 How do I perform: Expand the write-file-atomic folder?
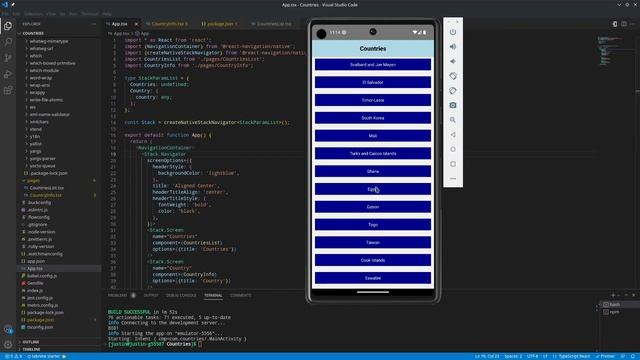[46, 100]
